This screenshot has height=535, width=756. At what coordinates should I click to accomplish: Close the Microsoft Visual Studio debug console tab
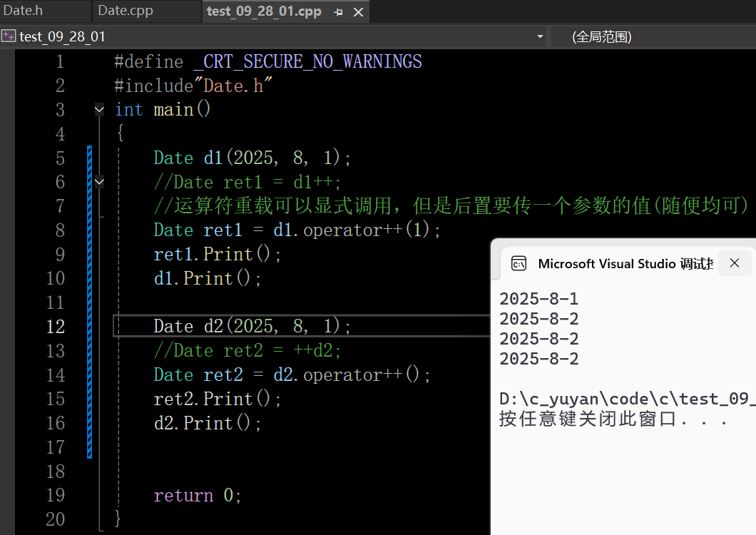735,263
